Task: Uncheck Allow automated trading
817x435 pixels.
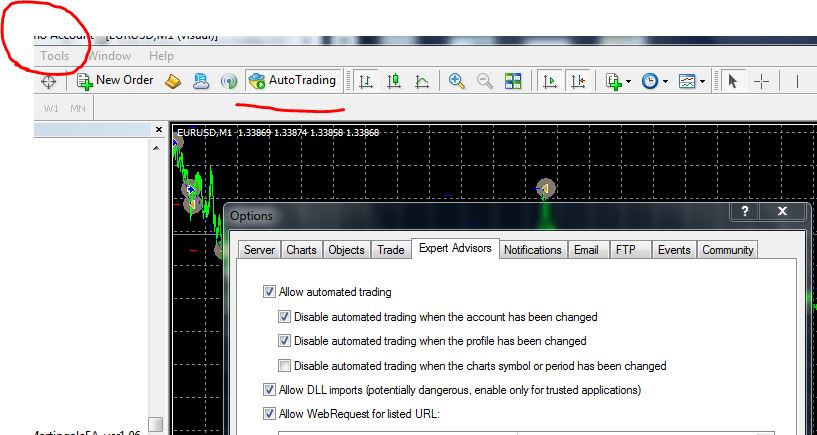Action: [269, 292]
